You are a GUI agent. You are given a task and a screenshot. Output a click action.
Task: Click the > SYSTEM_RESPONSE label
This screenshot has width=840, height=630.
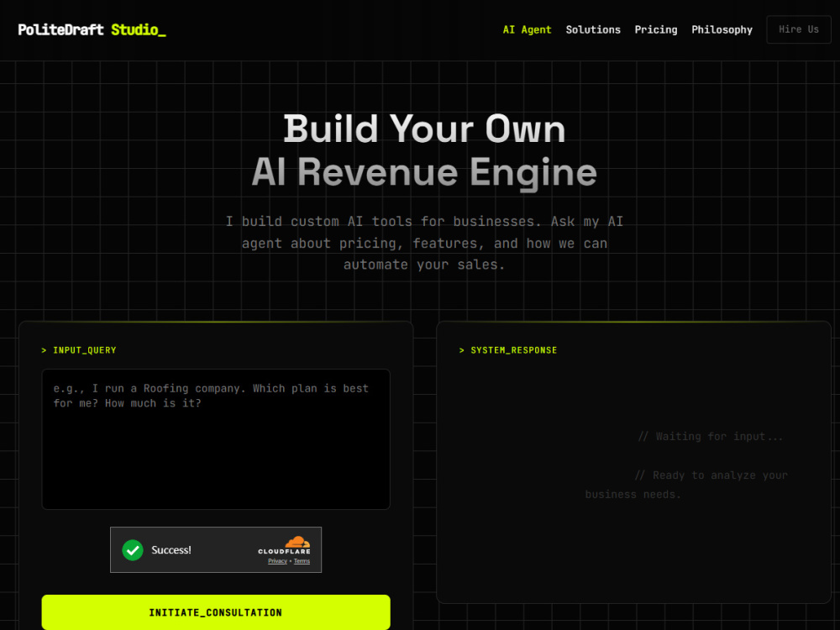[x=508, y=350]
